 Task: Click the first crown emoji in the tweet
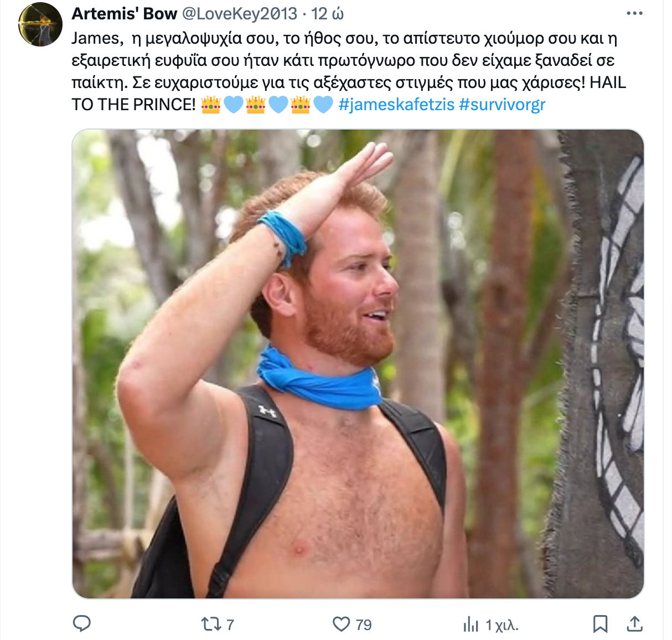tap(211, 104)
